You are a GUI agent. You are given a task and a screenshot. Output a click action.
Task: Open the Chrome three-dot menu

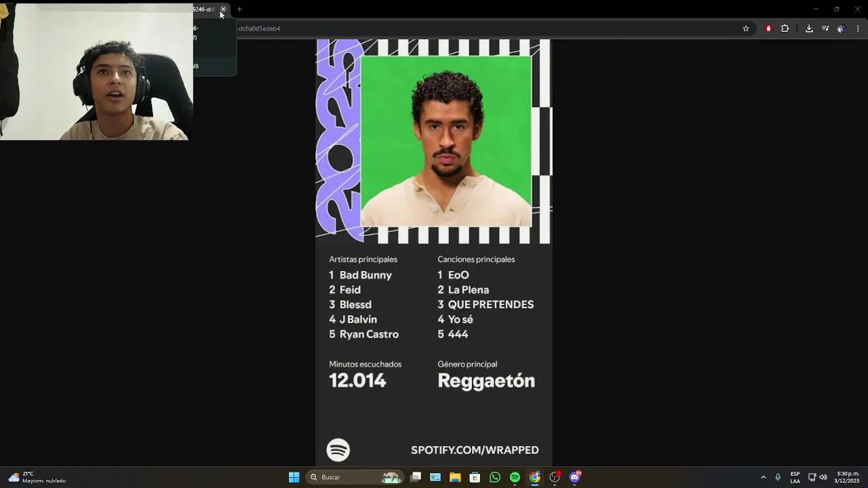pyautogui.click(x=858, y=28)
